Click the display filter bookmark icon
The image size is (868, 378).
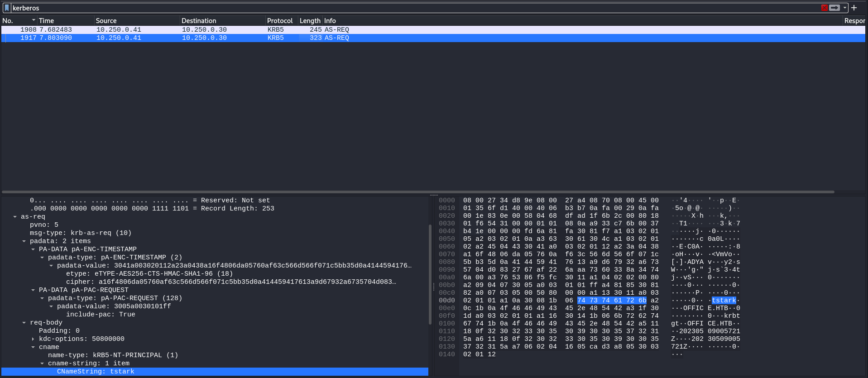(6, 8)
